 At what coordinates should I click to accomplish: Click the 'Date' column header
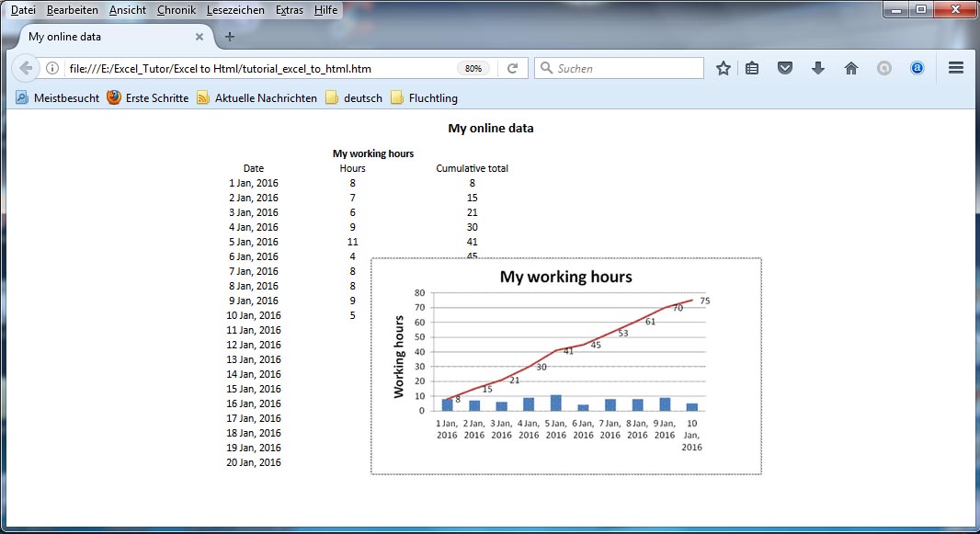(x=254, y=168)
